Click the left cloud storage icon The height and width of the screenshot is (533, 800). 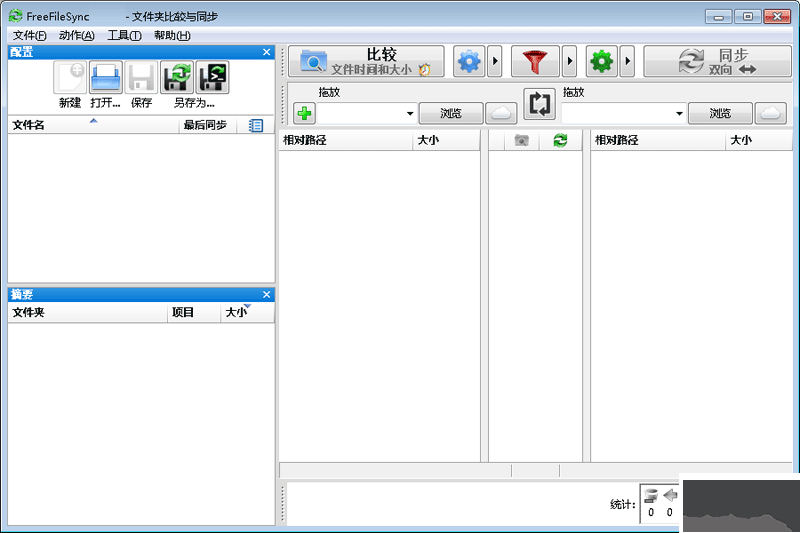[x=501, y=114]
